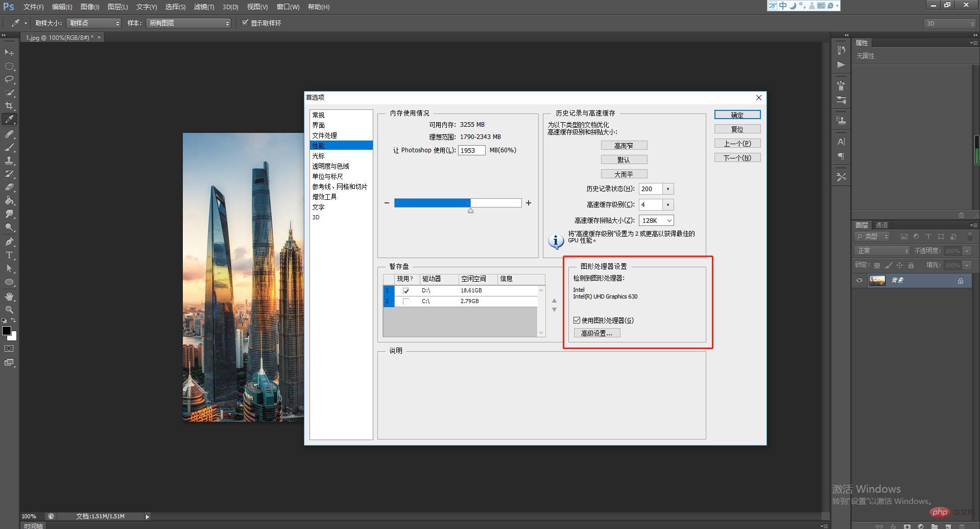Screen dimensions: 980x529
Task: Select the Brush tool
Action: tap(9, 147)
